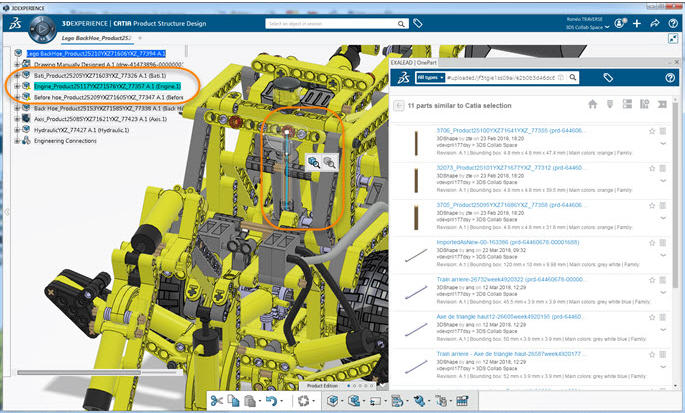Expand the Bati_Product25205 tree node

(x=17, y=76)
